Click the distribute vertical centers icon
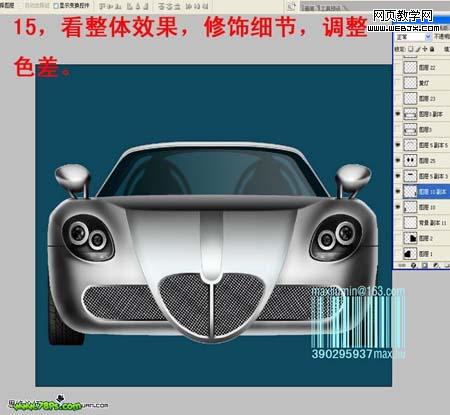The width and height of the screenshot is (450, 415). point(170,7)
